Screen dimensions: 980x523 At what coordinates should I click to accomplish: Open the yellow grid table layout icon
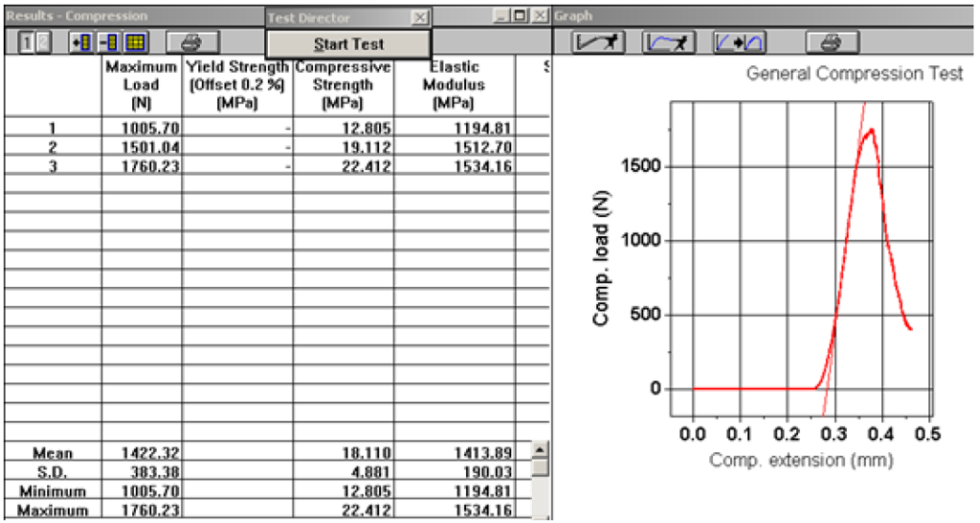click(136, 42)
